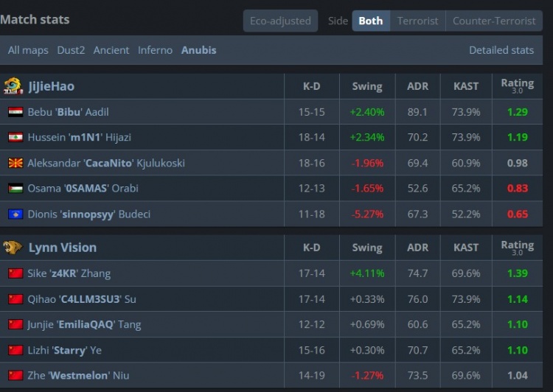Click Westmelon's swing value -1.27%
Image resolution: width=553 pixels, height=392 pixels.
[367, 376]
